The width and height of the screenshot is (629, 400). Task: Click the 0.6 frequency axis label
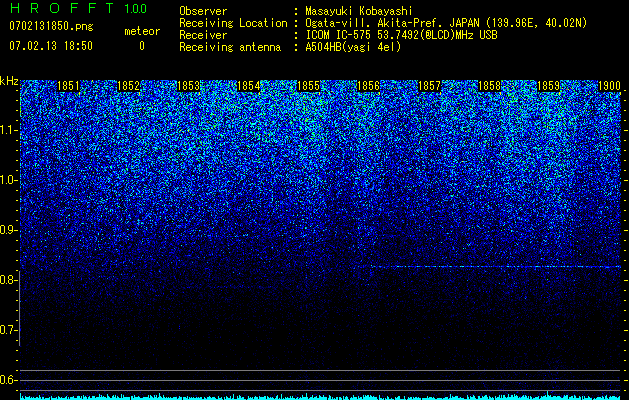click(8, 380)
